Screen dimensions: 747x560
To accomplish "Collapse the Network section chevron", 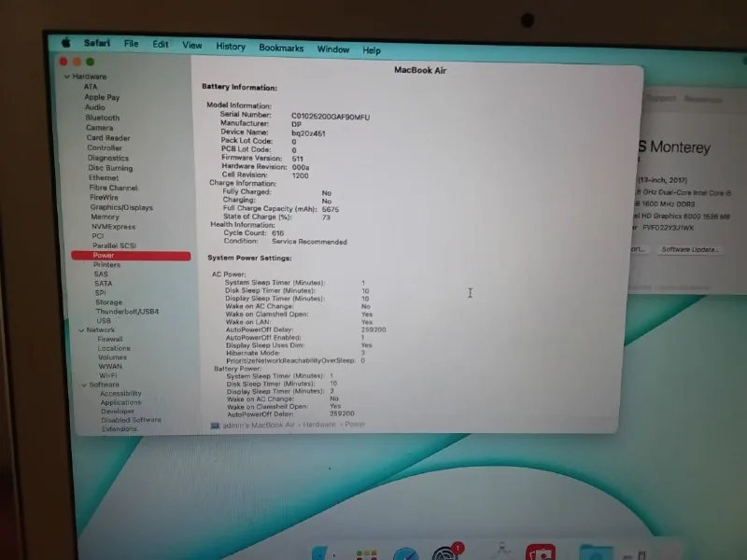I will click(x=81, y=330).
